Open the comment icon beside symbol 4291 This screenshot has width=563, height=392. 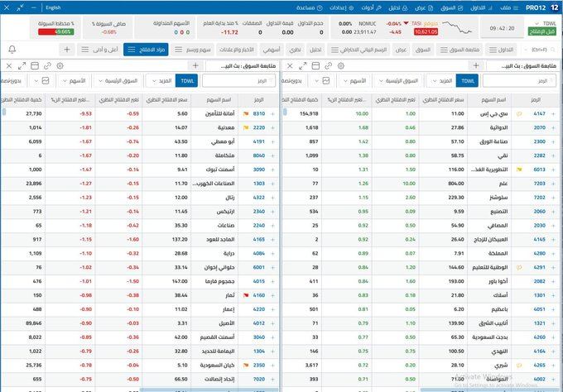coord(519,268)
